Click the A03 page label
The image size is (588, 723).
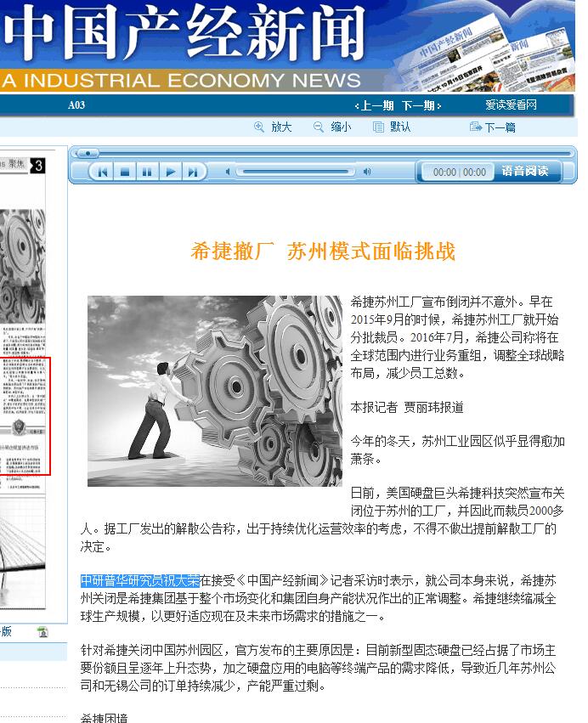[x=76, y=105]
